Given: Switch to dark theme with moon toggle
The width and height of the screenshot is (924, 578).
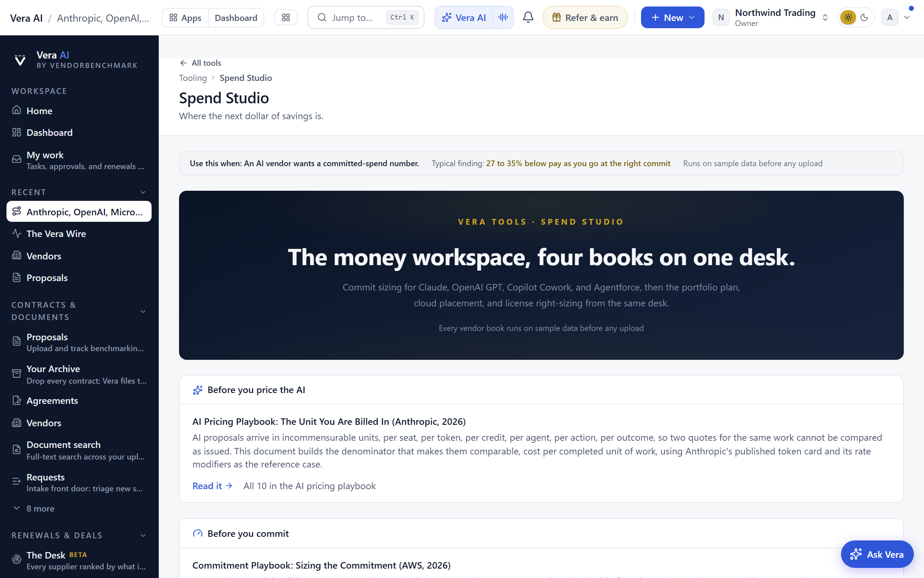Looking at the screenshot, I should (864, 18).
